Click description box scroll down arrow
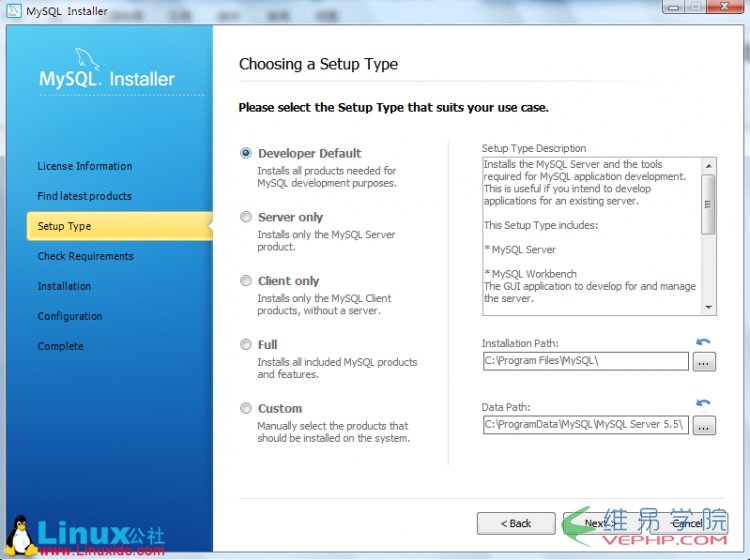 point(708,307)
